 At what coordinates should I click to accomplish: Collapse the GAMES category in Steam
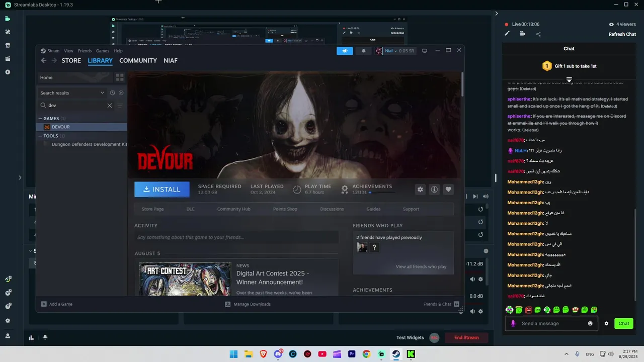40,119
